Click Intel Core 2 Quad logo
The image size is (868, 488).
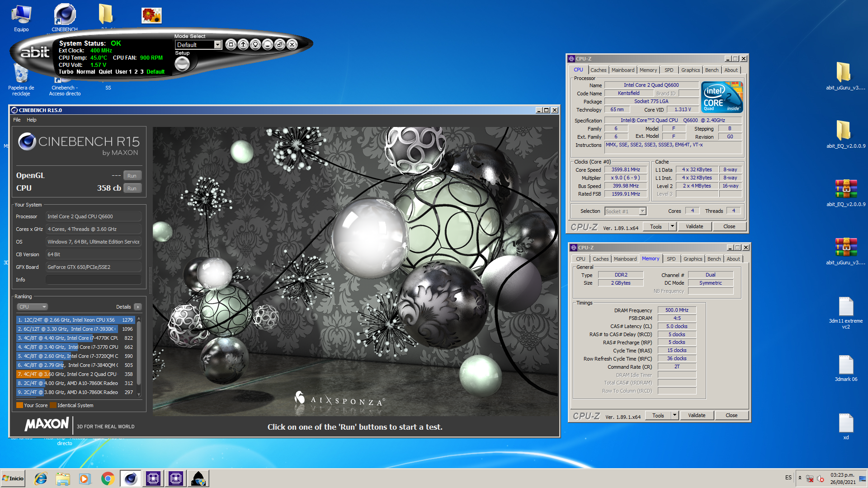(722, 97)
